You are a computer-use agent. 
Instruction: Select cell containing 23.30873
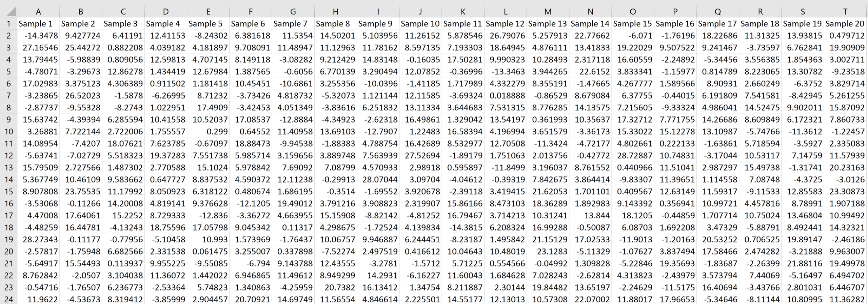pos(845,192)
